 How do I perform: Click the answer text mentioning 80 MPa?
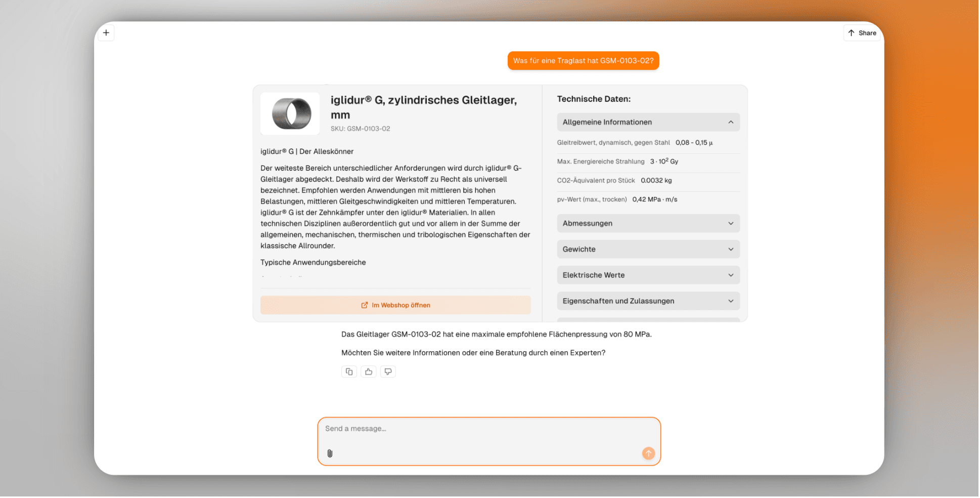497,334
